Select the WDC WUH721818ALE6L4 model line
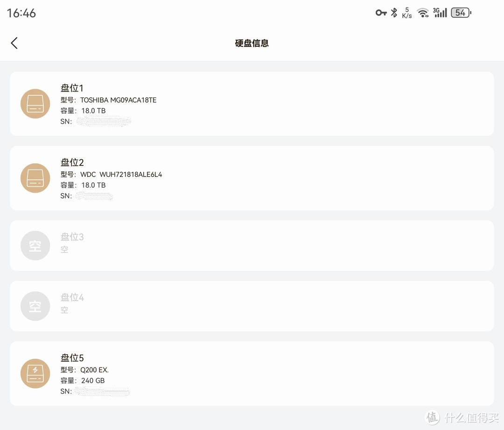504x430 pixels. click(x=111, y=174)
